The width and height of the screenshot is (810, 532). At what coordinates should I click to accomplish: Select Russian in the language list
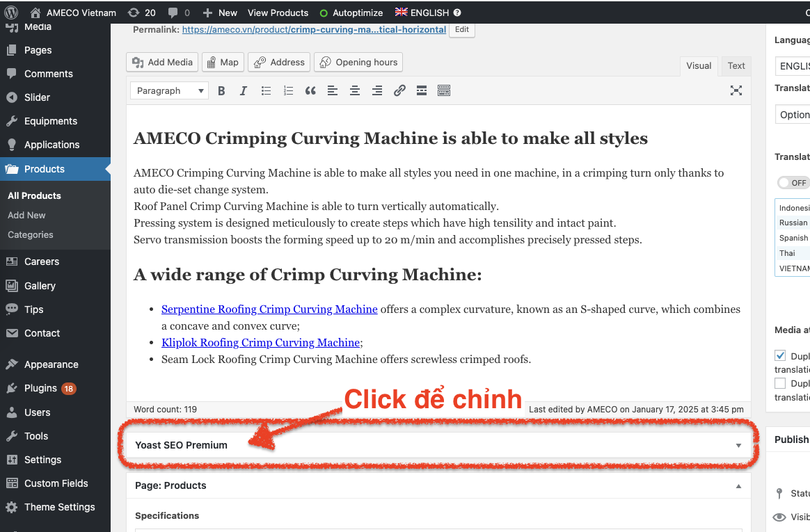click(x=793, y=223)
